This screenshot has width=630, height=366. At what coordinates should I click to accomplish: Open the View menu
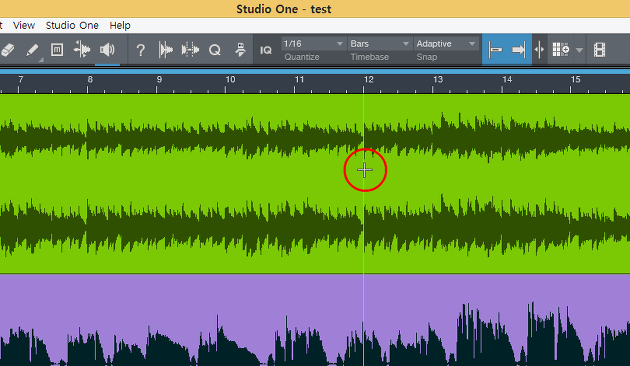(x=24, y=25)
